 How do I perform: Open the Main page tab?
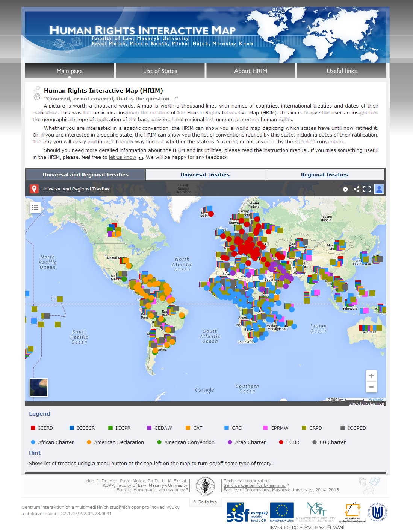70,71
